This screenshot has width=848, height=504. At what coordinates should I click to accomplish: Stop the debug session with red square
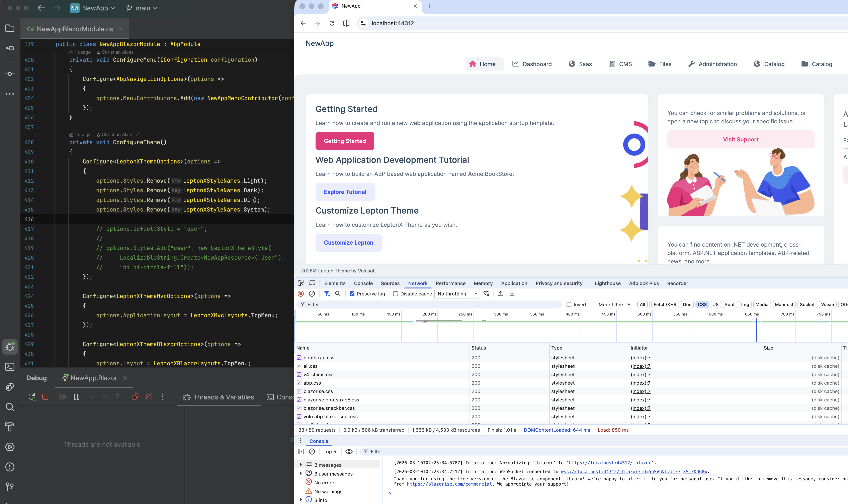pos(45,397)
